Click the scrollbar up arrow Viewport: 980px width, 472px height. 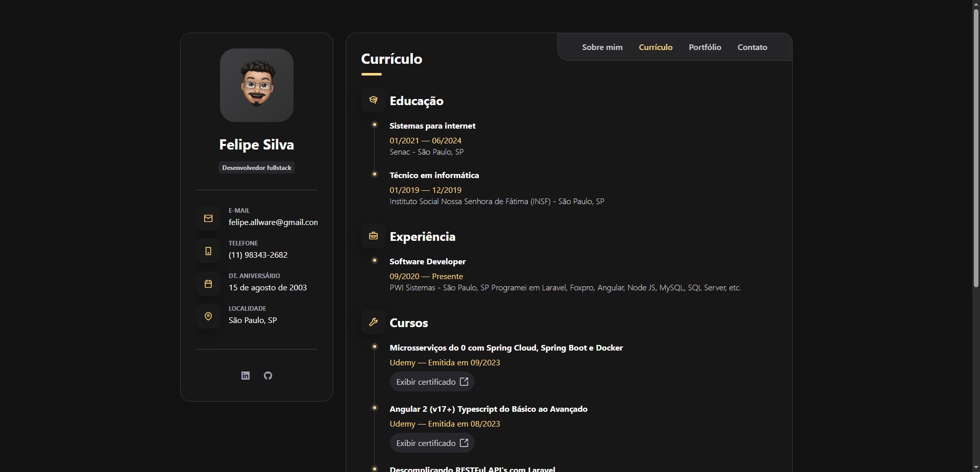tap(976, 4)
